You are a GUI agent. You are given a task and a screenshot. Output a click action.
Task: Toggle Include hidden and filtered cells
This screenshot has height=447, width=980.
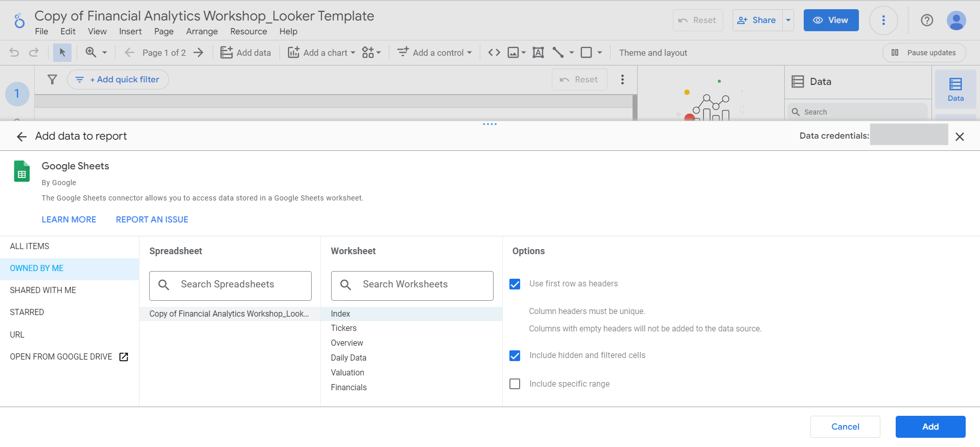[515, 355]
